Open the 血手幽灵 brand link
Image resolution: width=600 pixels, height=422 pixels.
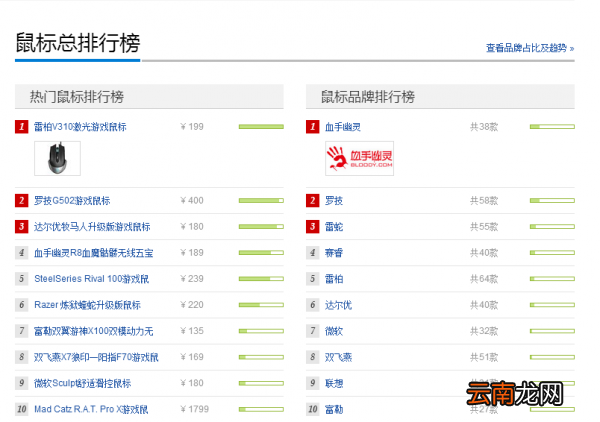pyautogui.click(x=343, y=127)
